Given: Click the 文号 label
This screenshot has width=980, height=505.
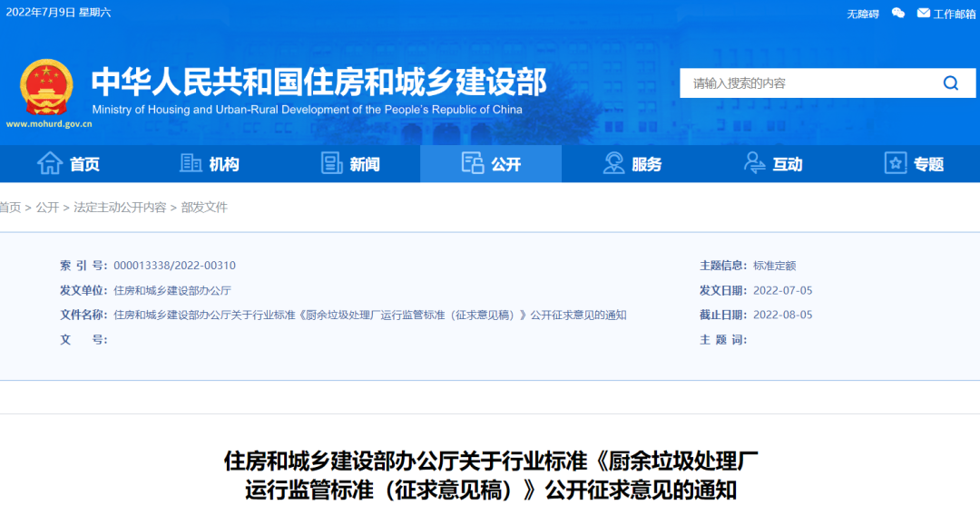Looking at the screenshot, I should (83, 340).
